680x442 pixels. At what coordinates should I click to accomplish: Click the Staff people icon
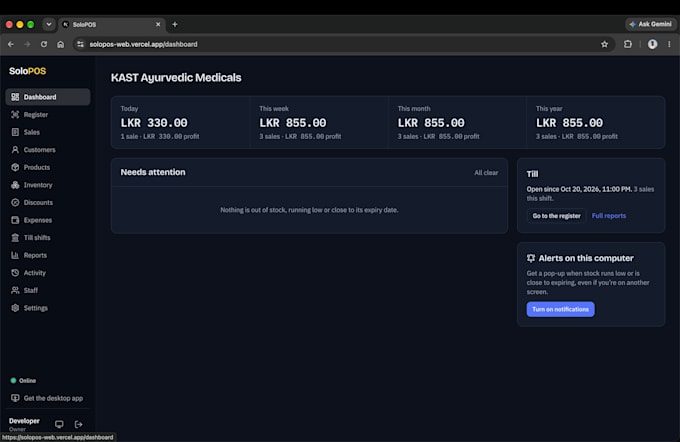coord(15,290)
